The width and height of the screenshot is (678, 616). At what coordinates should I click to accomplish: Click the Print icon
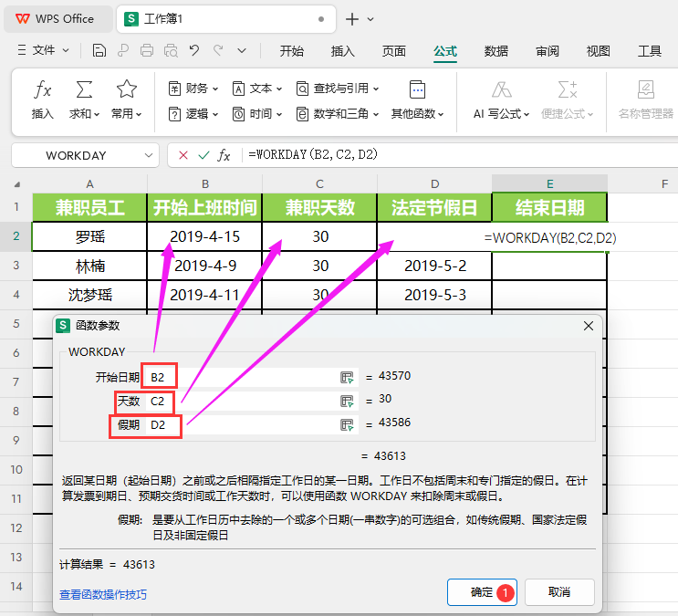click(147, 50)
